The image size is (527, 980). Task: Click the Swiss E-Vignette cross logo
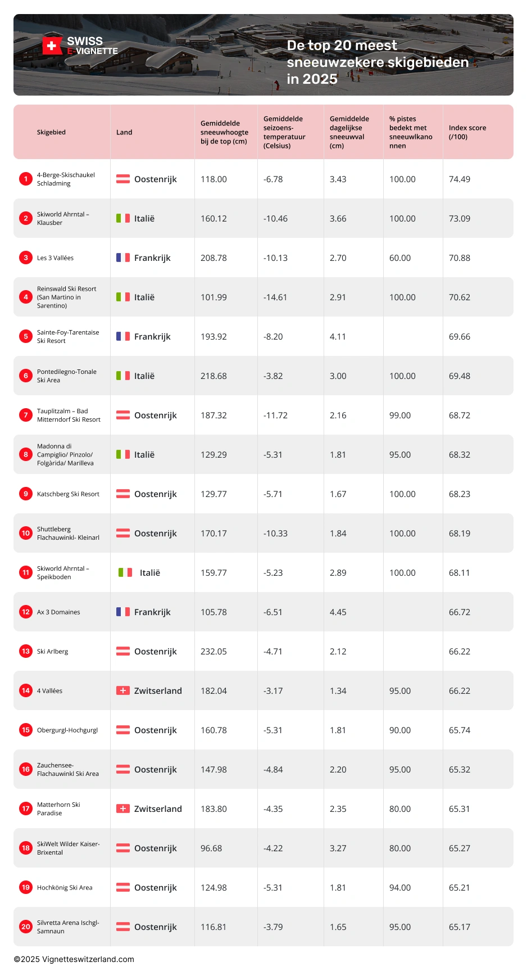click(x=52, y=46)
